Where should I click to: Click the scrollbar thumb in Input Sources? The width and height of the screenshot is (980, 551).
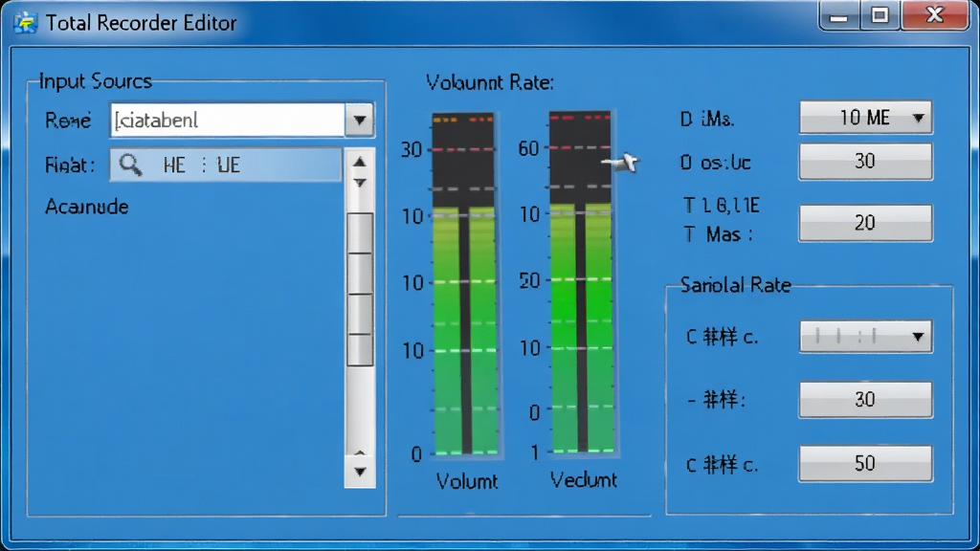click(x=360, y=289)
